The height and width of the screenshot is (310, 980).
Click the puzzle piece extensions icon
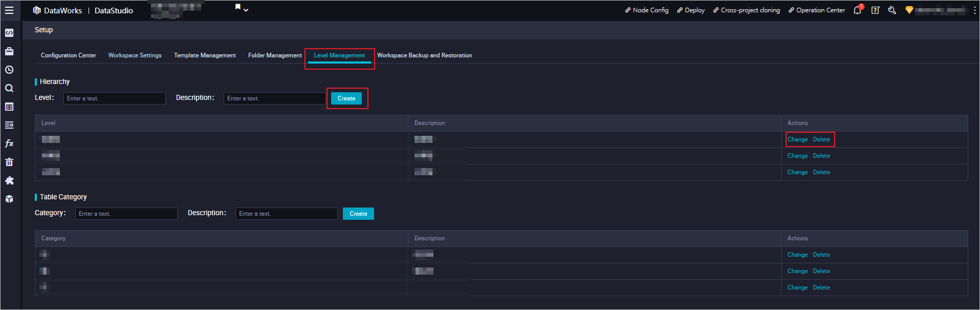(x=9, y=181)
